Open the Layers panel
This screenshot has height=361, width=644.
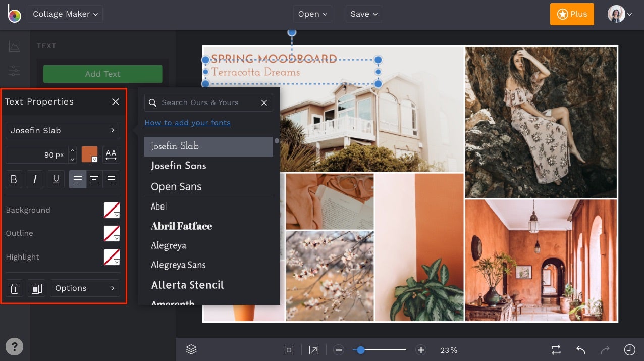tap(191, 349)
